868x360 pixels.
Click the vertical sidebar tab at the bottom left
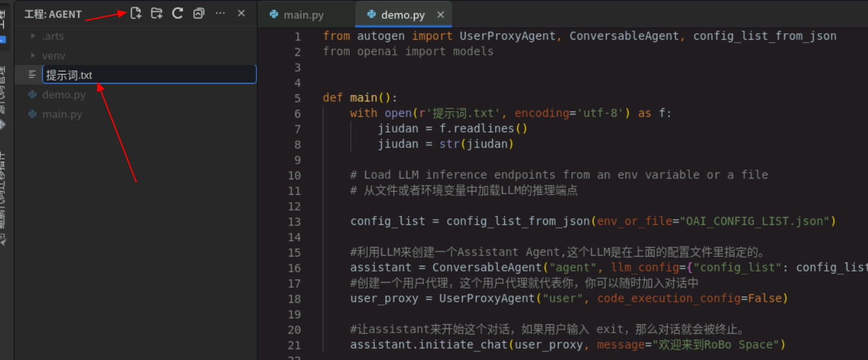[3, 198]
